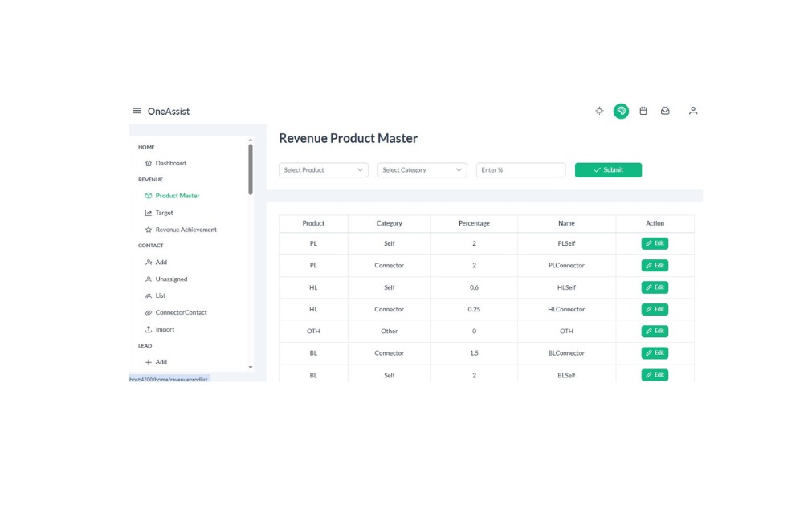Edit the HLConnector row
Image resolution: width=812 pixels, height=513 pixels.
click(655, 309)
